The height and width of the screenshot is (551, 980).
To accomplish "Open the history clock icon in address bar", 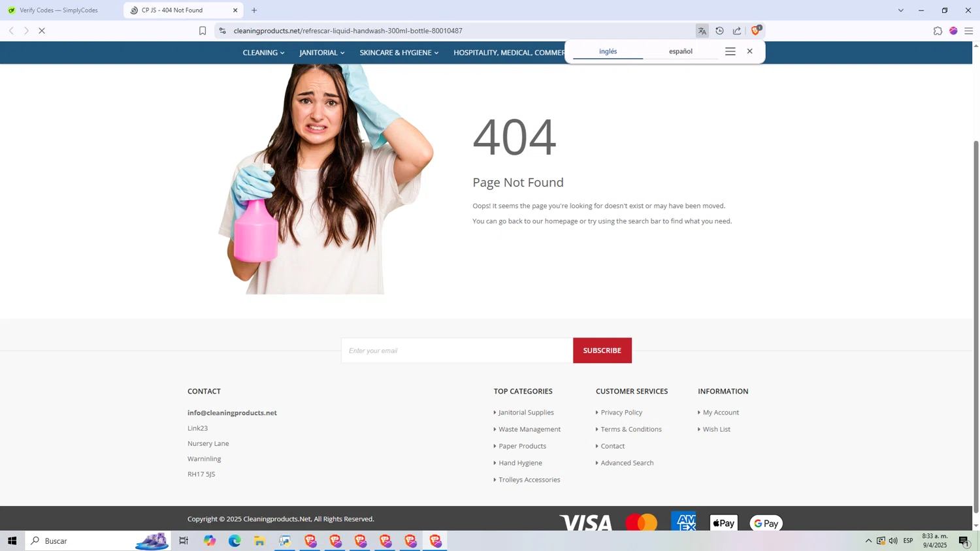I will click(x=719, y=31).
